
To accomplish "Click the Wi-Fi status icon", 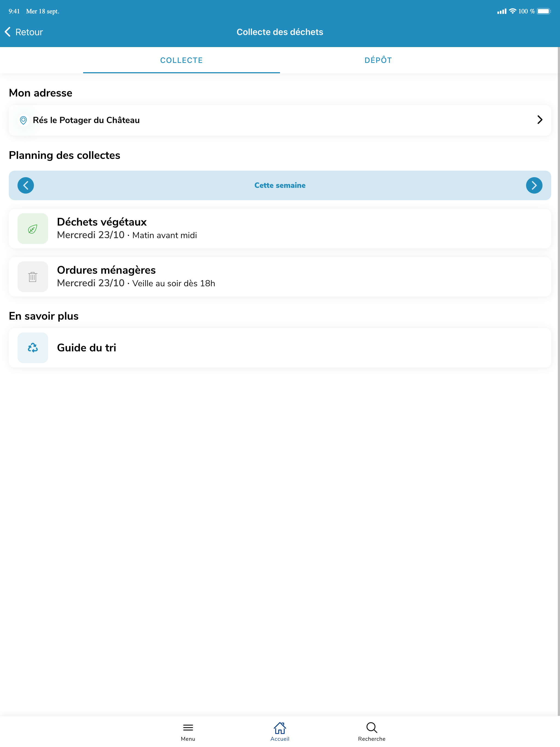I will click(512, 11).
